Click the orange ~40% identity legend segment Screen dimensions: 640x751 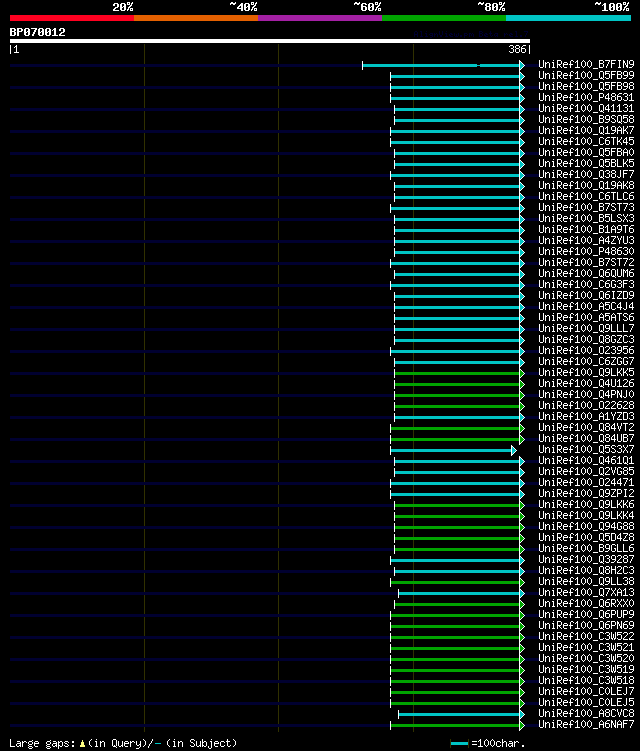point(196,18)
